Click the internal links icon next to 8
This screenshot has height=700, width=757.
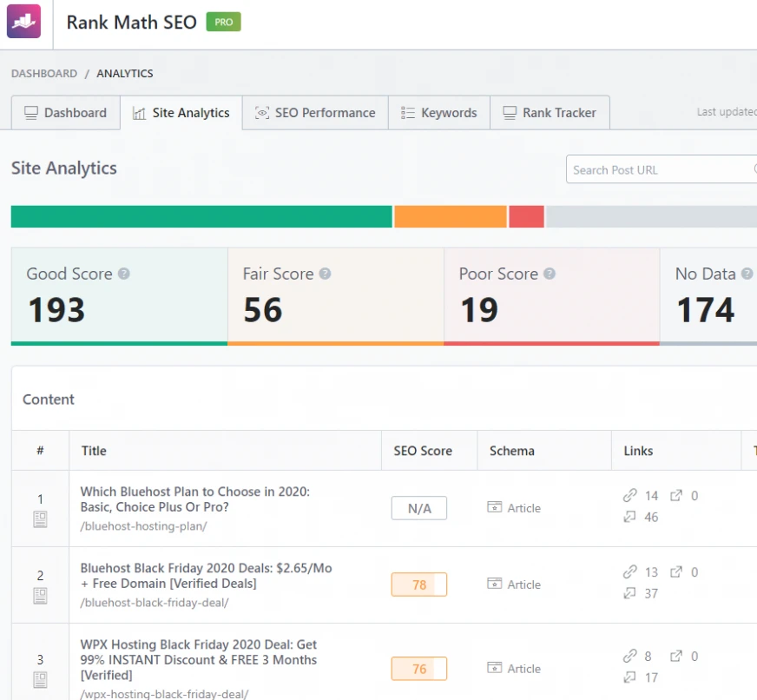coord(629,656)
